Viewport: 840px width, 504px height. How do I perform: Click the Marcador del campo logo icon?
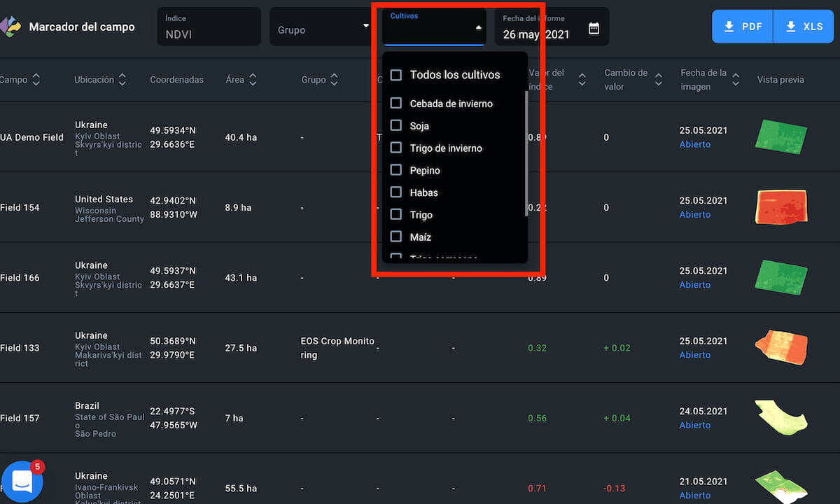[11, 27]
